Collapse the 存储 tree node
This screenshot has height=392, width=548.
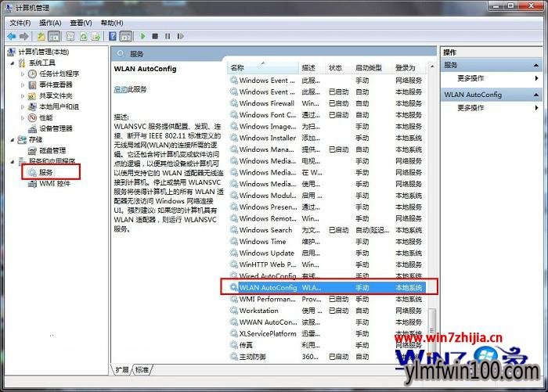tap(13, 140)
